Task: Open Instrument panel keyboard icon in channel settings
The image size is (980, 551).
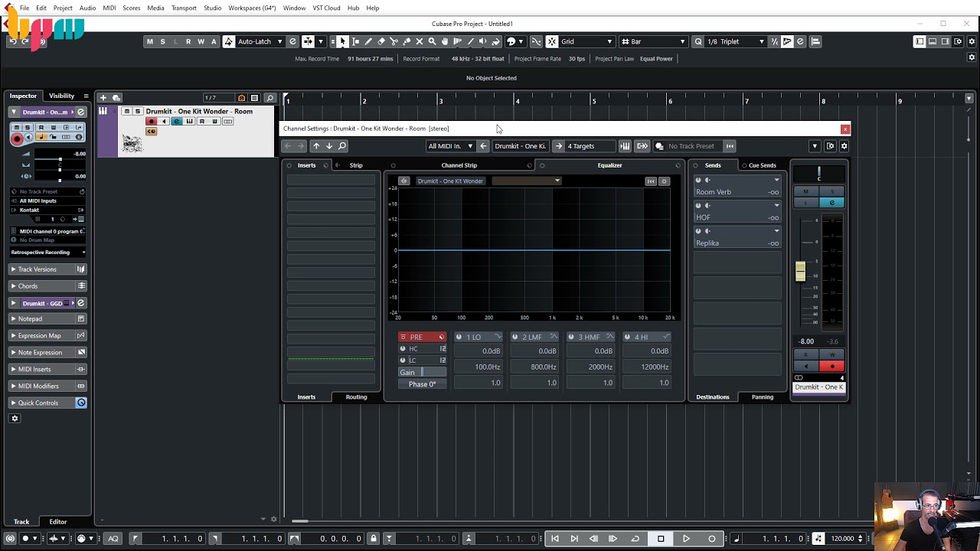Action: (x=625, y=146)
